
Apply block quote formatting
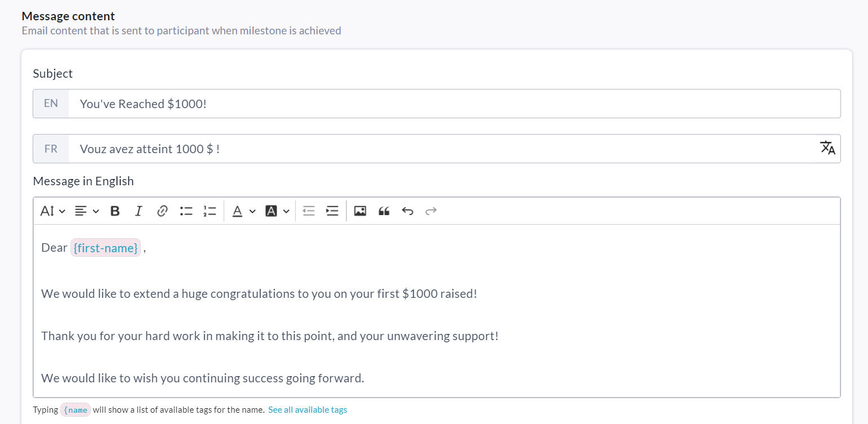click(384, 211)
